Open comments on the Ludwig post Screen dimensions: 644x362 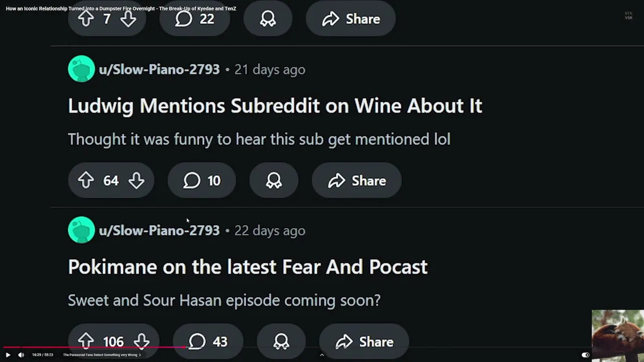[x=202, y=180]
